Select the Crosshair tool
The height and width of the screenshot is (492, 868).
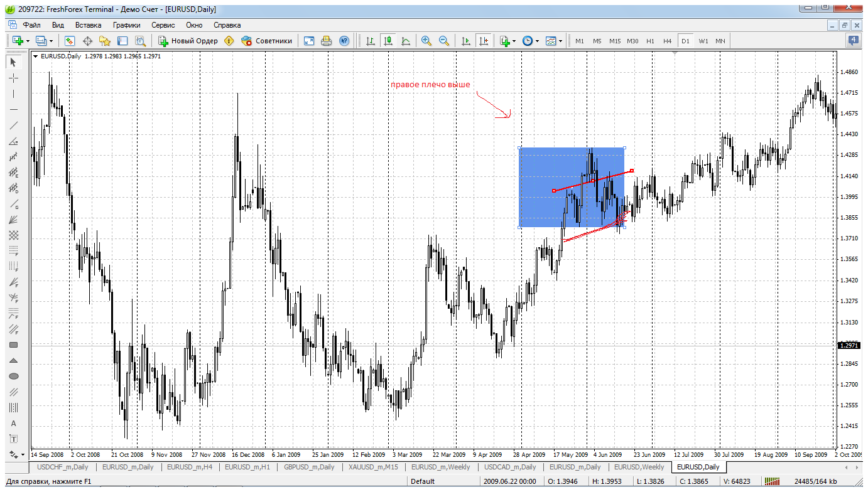(x=14, y=78)
